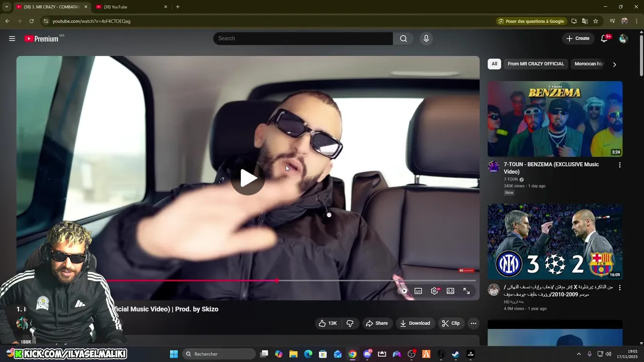
Task: Open more actions ellipsis under video
Action: 473,323
